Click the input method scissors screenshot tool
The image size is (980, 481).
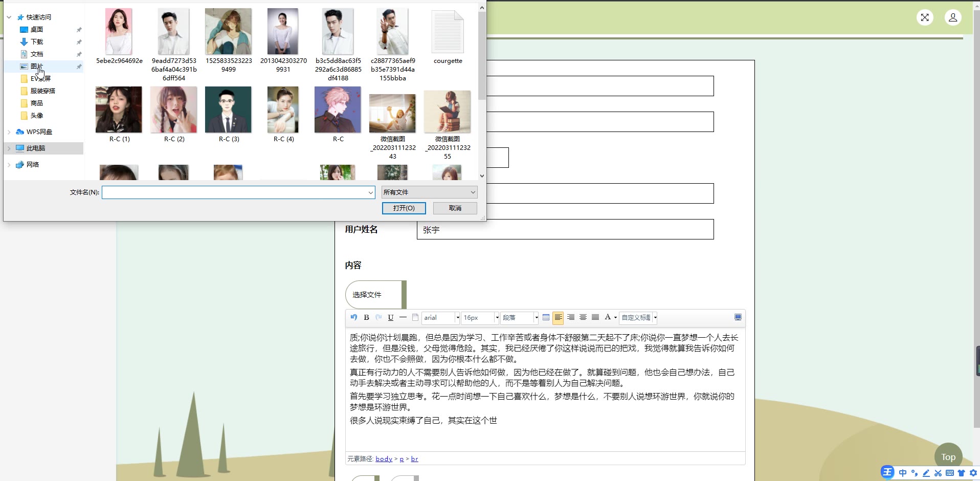(938, 473)
